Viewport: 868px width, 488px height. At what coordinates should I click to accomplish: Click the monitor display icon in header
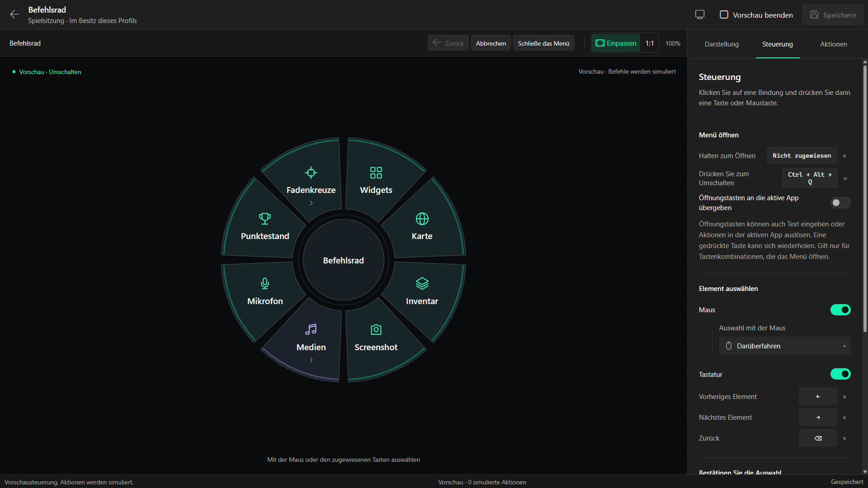tap(700, 14)
